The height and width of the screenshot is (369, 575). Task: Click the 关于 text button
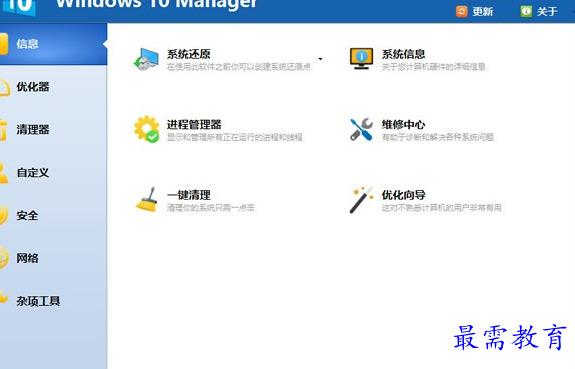(547, 12)
